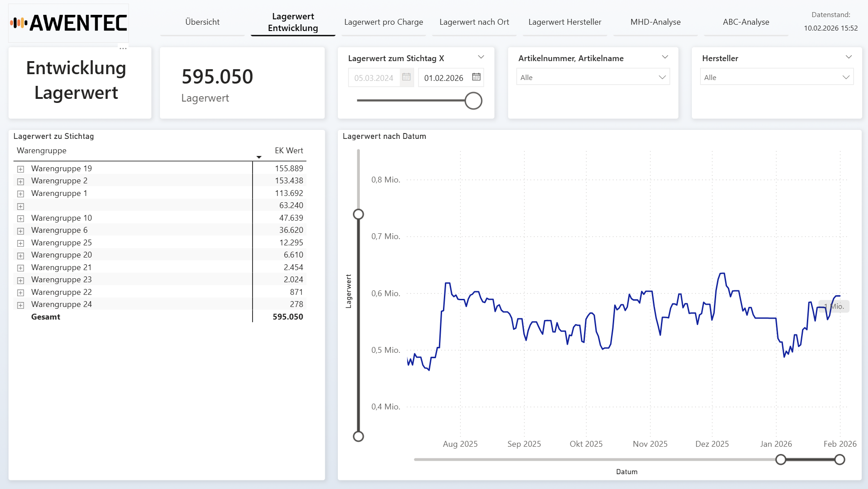Collapse the Lagerwert zum Stichtag X slicer chevron
868x489 pixels.
[x=481, y=57]
